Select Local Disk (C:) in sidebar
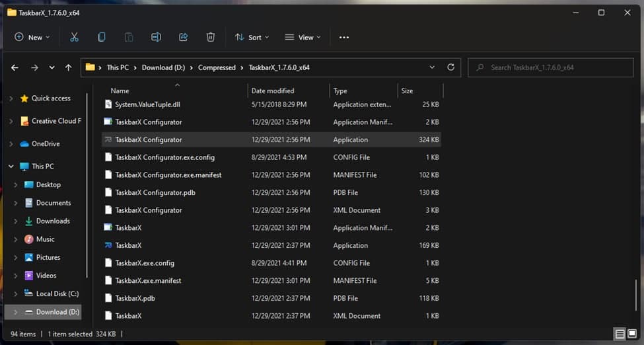This screenshot has height=345, width=644. (x=57, y=293)
